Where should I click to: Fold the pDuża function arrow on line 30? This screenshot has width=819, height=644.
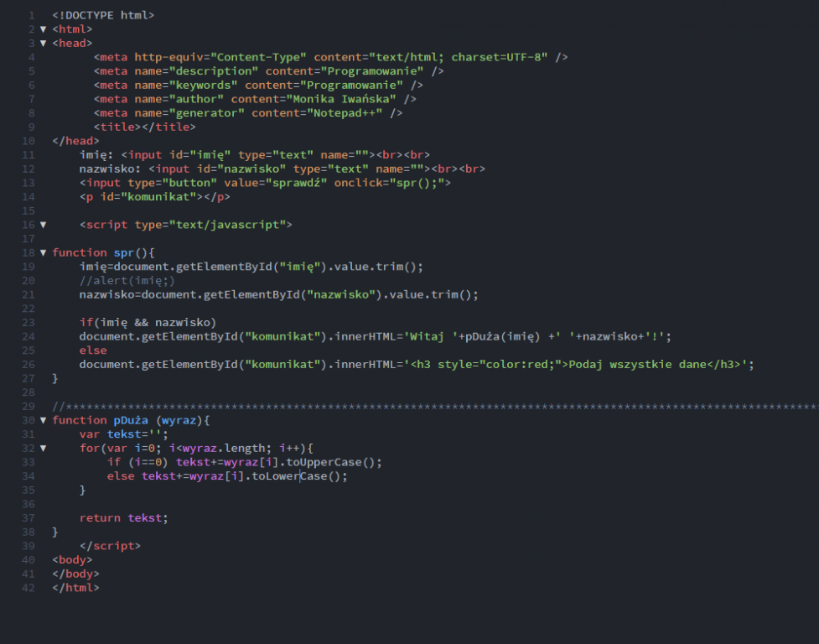tap(44, 420)
